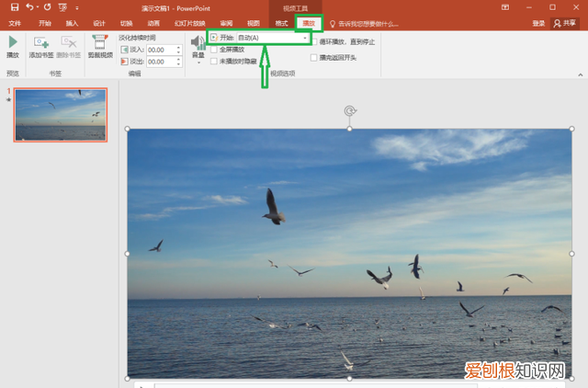Open the Animations (动画) ribbon tab
This screenshot has width=588, height=388.
[x=153, y=23]
